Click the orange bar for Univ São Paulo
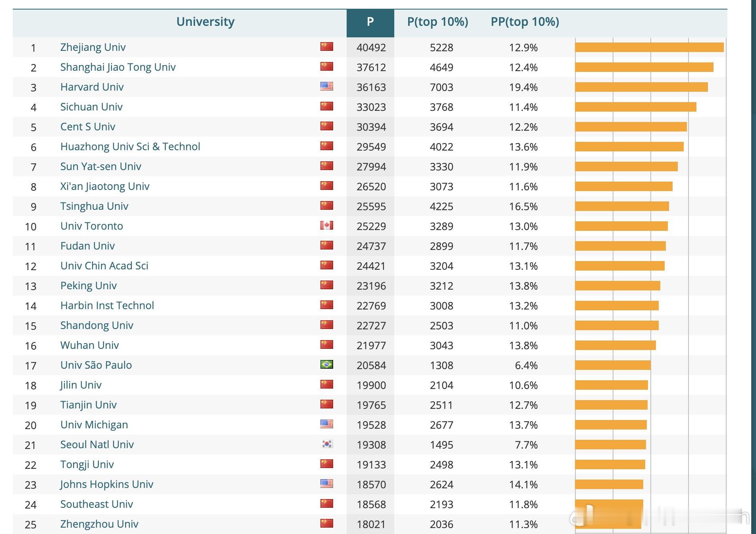The image size is (756, 534). tap(613, 365)
